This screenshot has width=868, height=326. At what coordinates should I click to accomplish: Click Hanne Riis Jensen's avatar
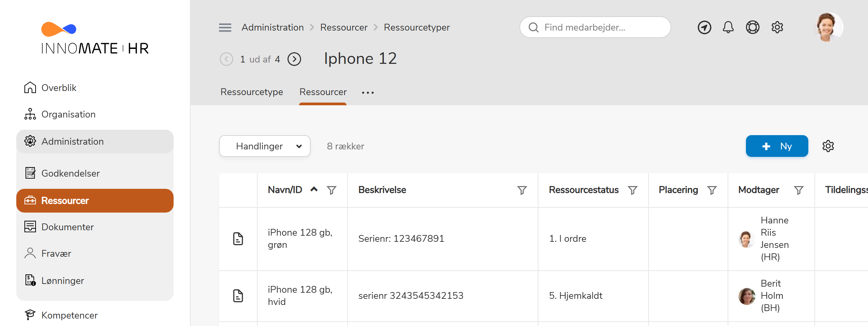click(x=746, y=239)
